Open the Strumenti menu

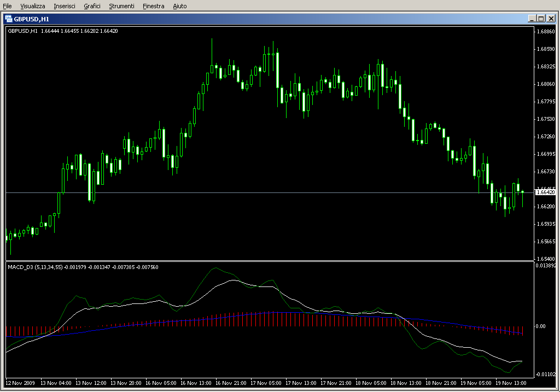click(121, 6)
